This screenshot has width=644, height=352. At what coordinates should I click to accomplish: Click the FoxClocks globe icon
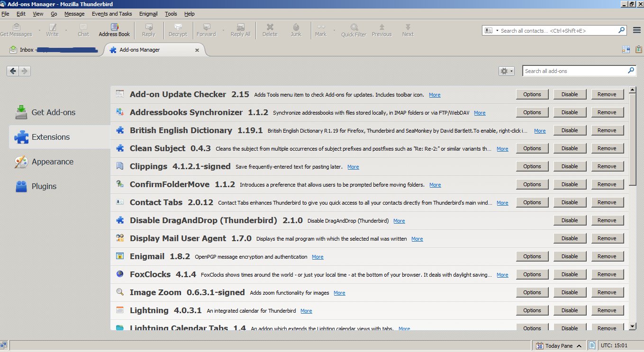(120, 274)
